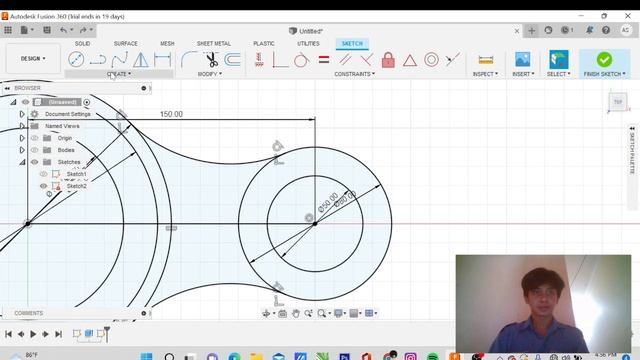Screen dimensions: 640x360
Task: Apply Perpendicular constraint
Action: point(367,60)
